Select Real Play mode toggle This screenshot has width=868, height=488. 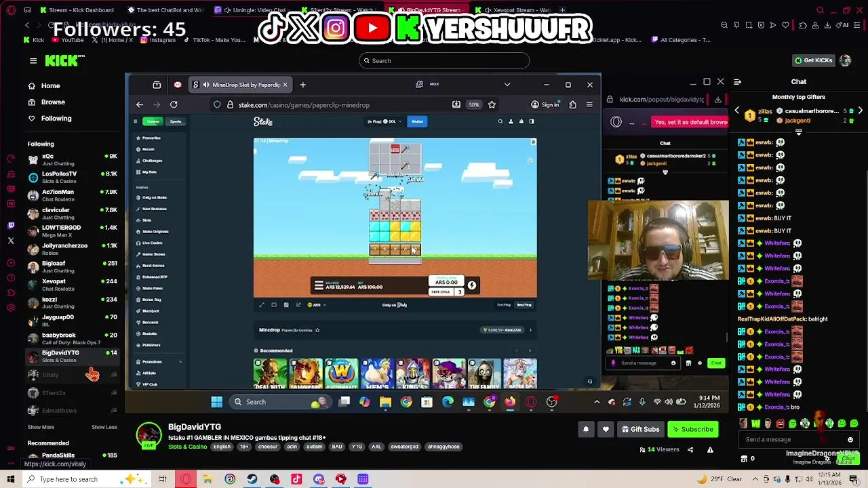pos(525,305)
